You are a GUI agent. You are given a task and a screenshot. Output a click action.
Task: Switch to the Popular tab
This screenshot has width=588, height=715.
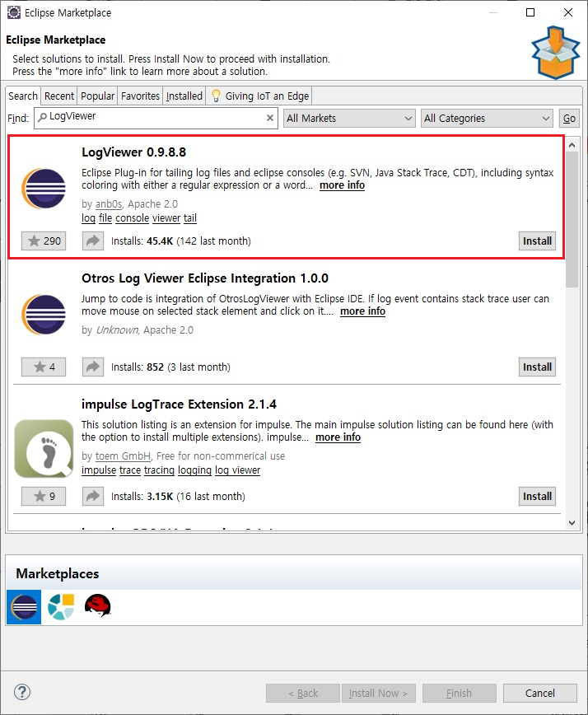point(97,96)
